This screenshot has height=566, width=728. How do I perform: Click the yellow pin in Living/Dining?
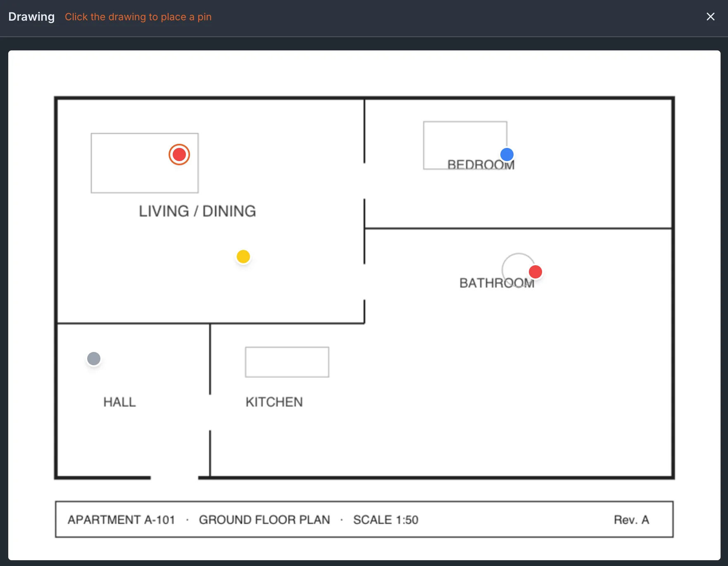[243, 257]
